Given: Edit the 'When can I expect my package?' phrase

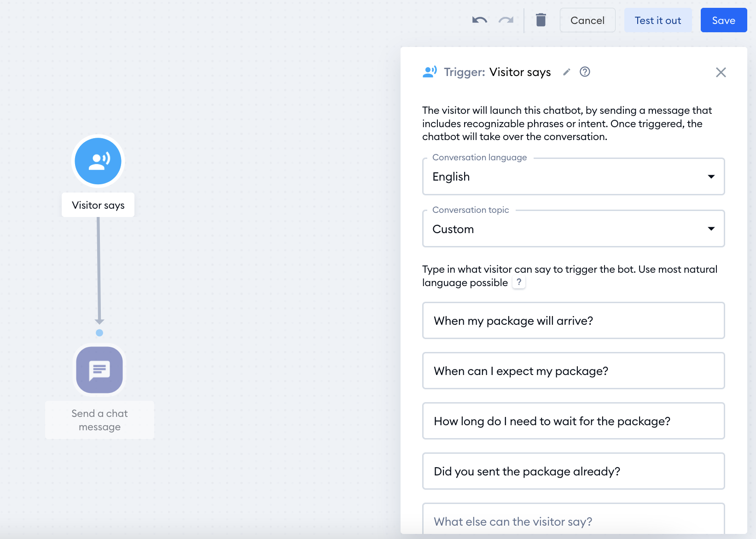Looking at the screenshot, I should [x=574, y=371].
